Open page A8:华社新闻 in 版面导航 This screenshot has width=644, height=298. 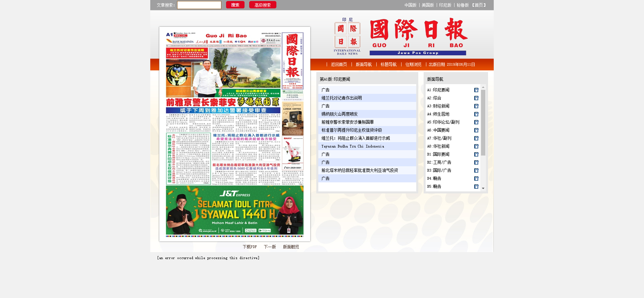point(438,146)
